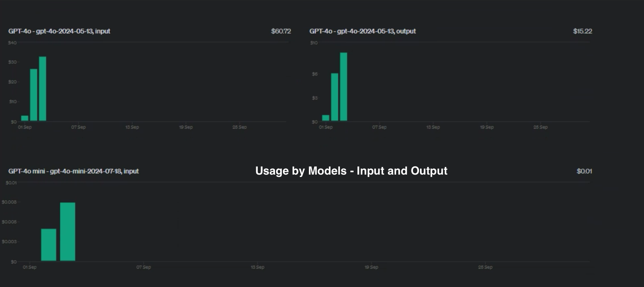Click the shortest bar in GPT-4o input chart
The height and width of the screenshot is (287, 644).
click(25, 118)
